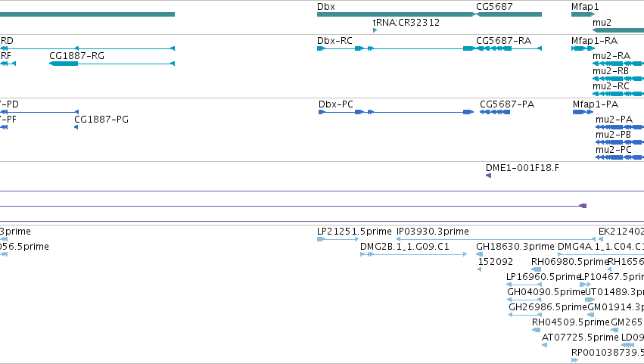Click the 056.5prime EST label
Viewport: 644px width, 364px height.
pyautogui.click(x=24, y=247)
